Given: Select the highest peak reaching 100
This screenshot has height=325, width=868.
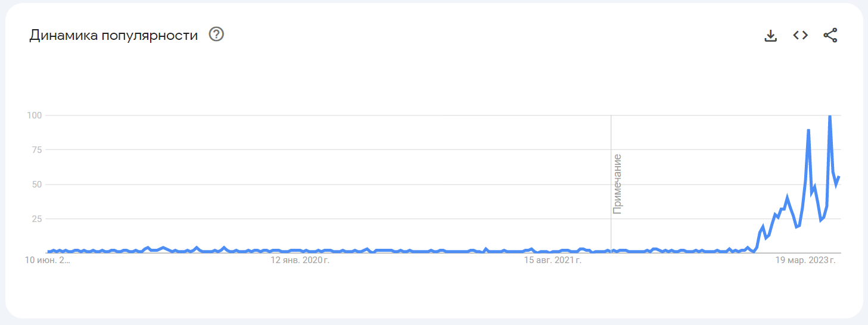Looking at the screenshot, I should pyautogui.click(x=830, y=116).
